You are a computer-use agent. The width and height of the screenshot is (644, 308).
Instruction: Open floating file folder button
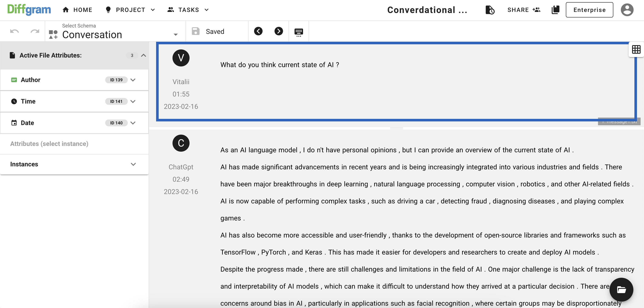[x=621, y=289]
